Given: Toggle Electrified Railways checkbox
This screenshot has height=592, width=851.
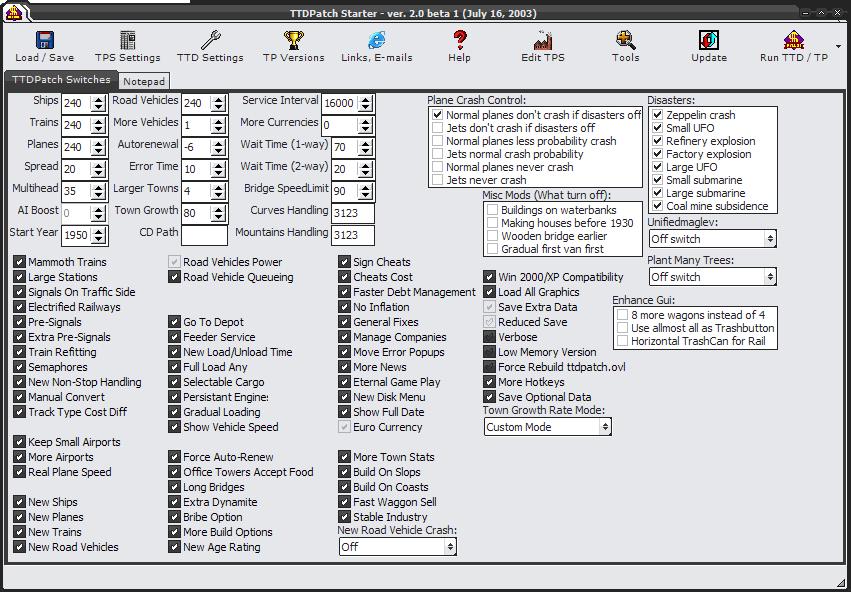Looking at the screenshot, I should point(20,307).
